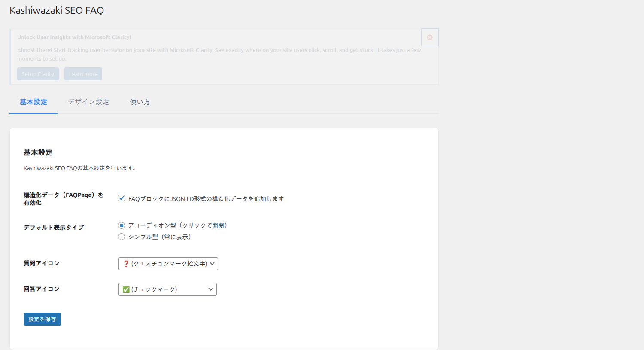Open the 回答アイコン dropdown
644x350 pixels.
coord(167,289)
